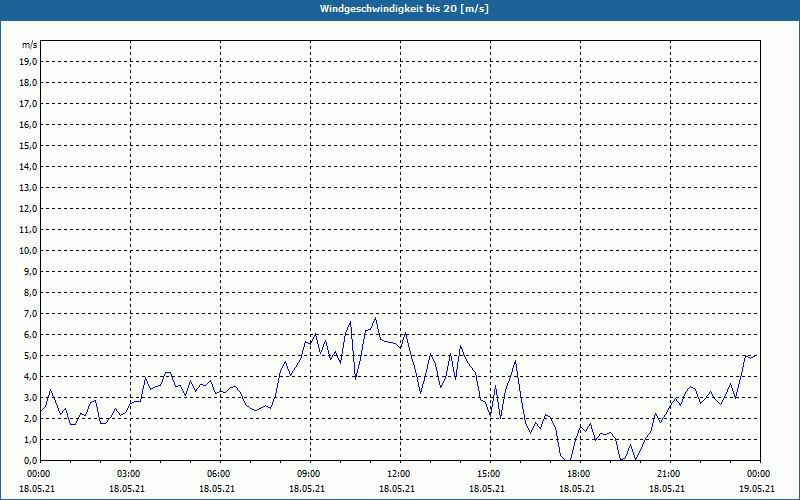Click the 'm/s' unit label on the axis
800x500 pixels.
coord(30,45)
